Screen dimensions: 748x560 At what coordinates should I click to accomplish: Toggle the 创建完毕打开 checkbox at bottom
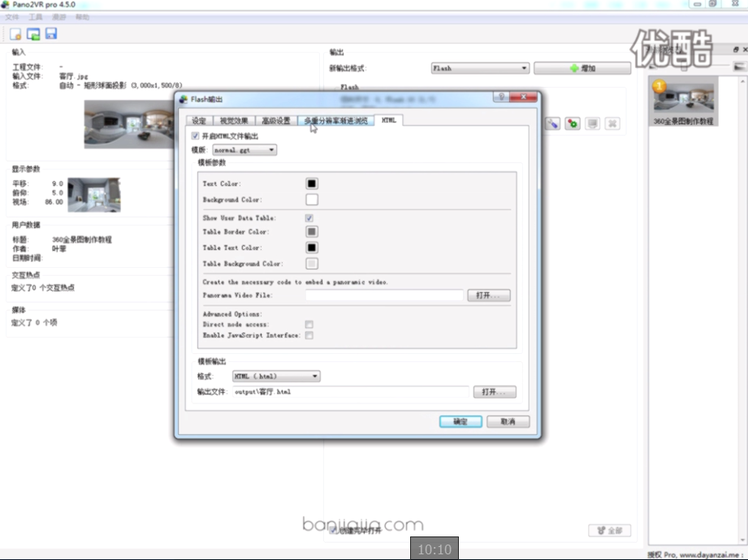point(334,531)
